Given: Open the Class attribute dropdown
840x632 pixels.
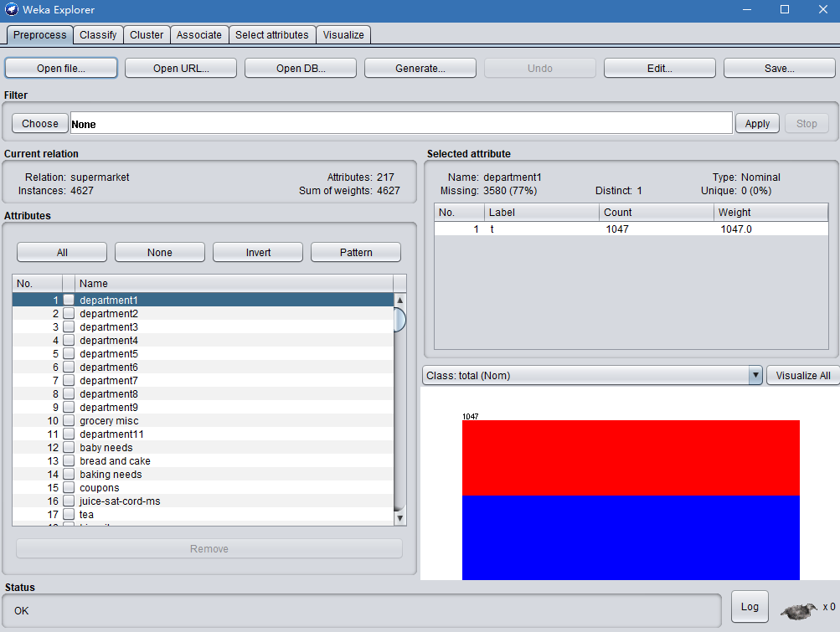Looking at the screenshot, I should tap(592, 376).
